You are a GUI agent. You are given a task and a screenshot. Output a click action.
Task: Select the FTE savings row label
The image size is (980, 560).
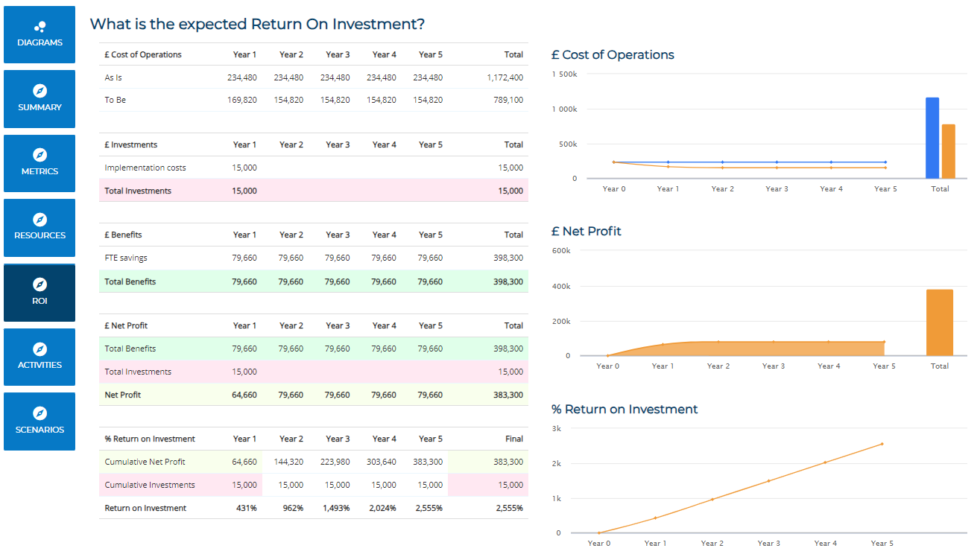tap(126, 258)
